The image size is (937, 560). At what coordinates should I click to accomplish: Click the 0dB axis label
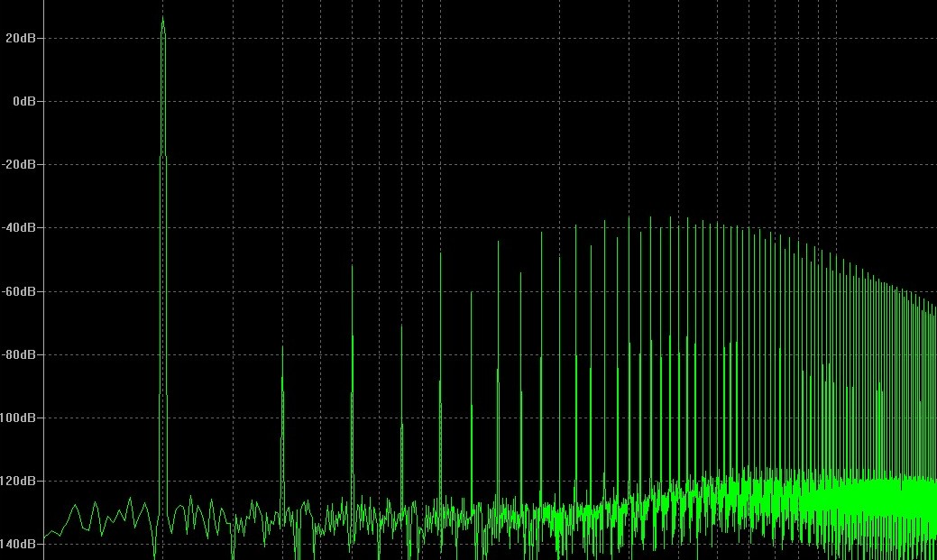click(24, 102)
